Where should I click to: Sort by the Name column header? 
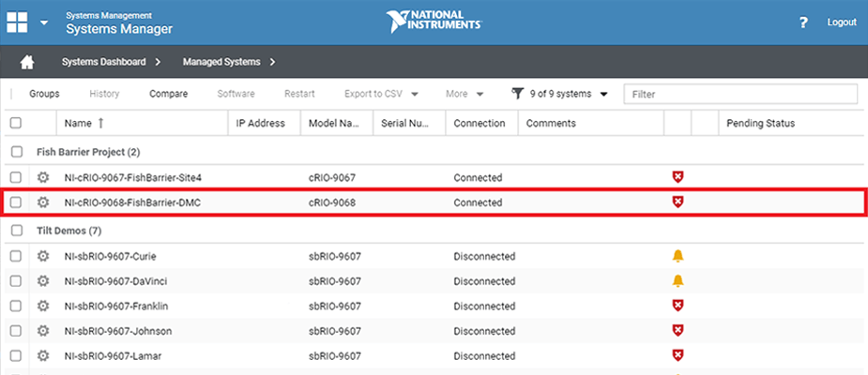(x=78, y=124)
